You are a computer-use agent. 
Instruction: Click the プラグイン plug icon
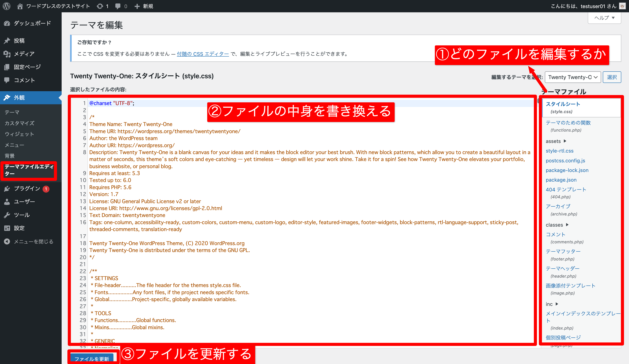[x=7, y=189]
